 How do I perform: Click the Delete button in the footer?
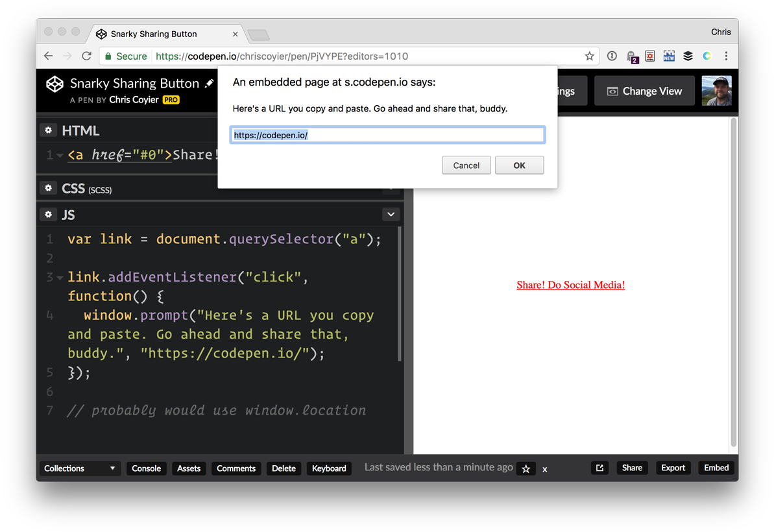tap(284, 468)
